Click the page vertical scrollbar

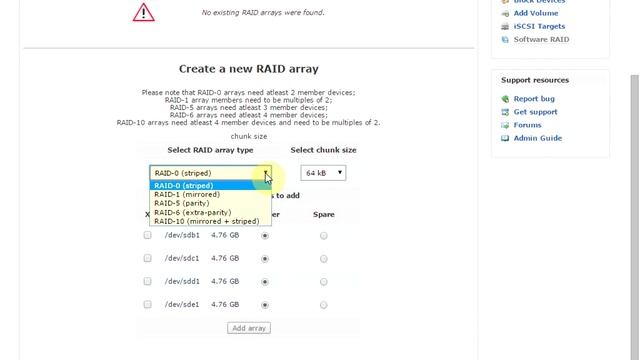pos(635,216)
